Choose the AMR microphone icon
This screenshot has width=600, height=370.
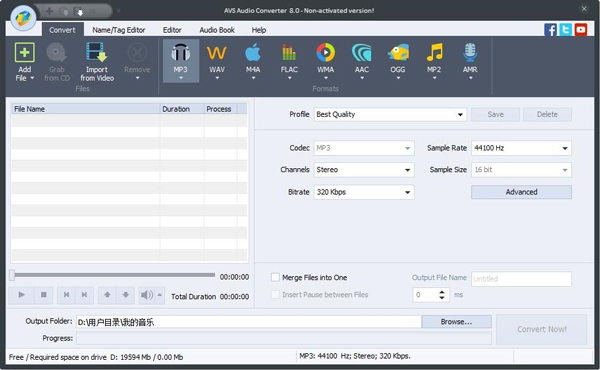point(470,52)
